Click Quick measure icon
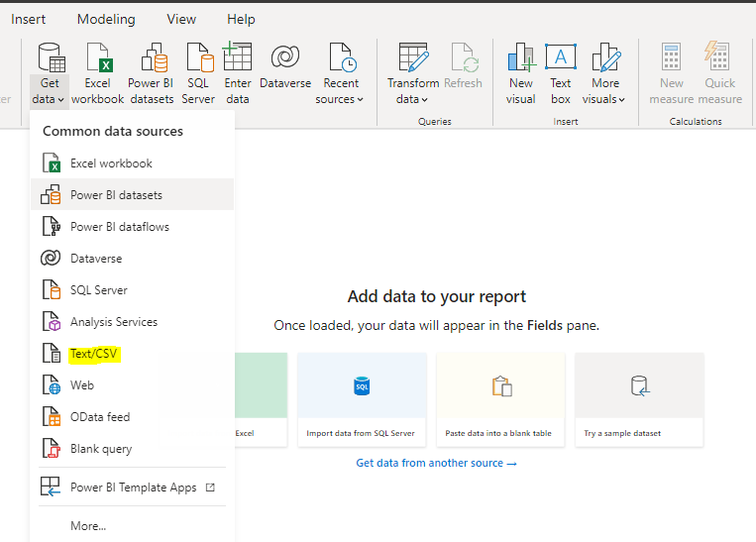 click(x=717, y=55)
